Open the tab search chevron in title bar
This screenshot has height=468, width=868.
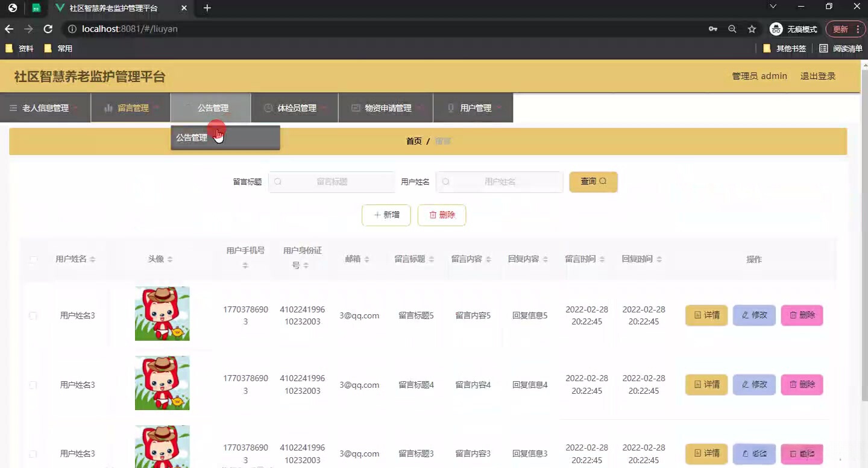773,6
